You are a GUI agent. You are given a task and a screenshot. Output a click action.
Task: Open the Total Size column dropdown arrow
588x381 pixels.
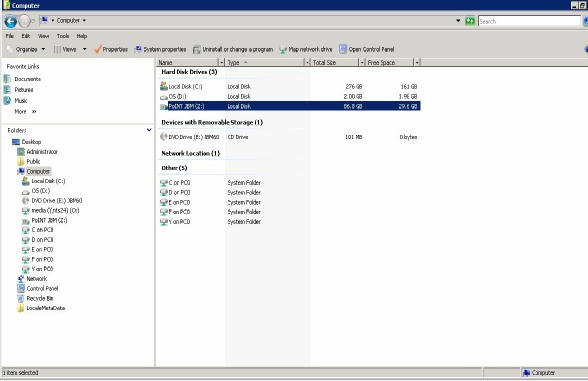click(x=362, y=62)
